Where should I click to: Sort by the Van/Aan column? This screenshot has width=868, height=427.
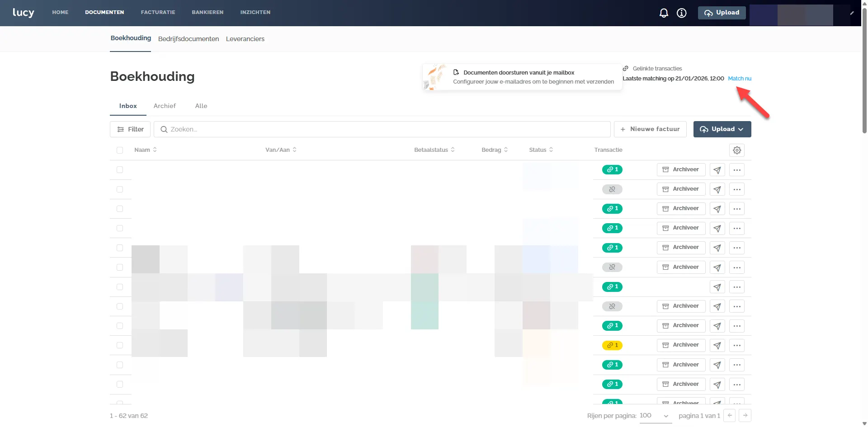(281, 150)
